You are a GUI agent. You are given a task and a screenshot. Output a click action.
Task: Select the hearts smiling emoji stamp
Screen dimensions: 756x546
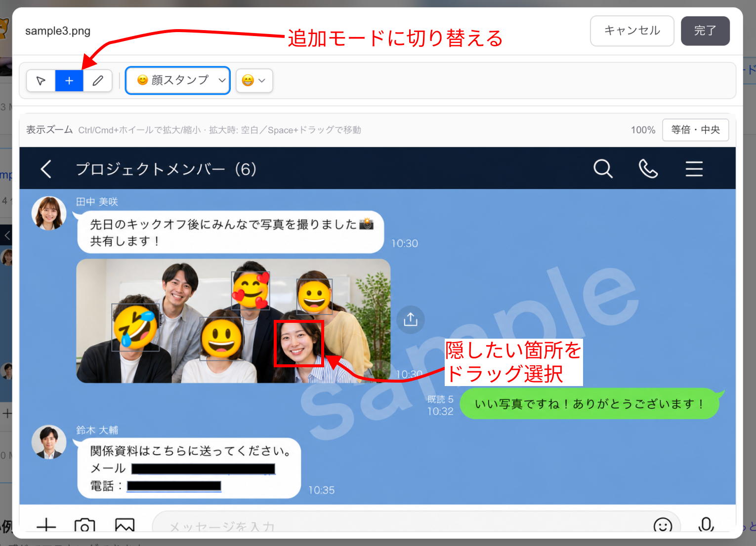251,291
